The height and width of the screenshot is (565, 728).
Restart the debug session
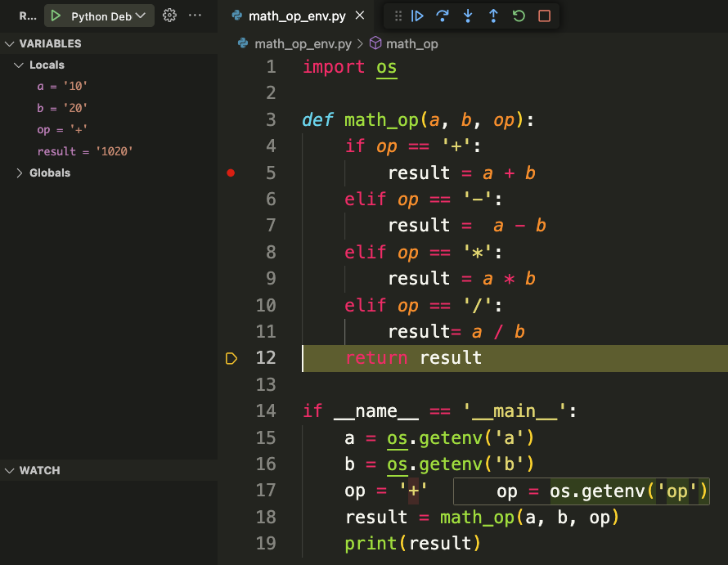click(x=519, y=16)
